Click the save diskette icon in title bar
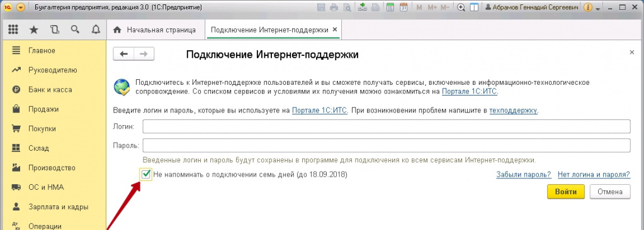The height and width of the screenshot is (230, 644). (x=322, y=8)
